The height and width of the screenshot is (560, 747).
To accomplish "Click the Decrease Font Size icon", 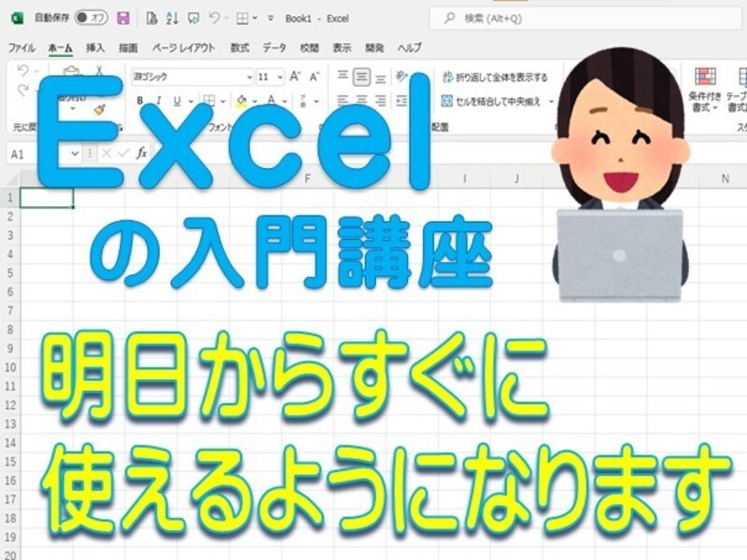I will coord(316,77).
